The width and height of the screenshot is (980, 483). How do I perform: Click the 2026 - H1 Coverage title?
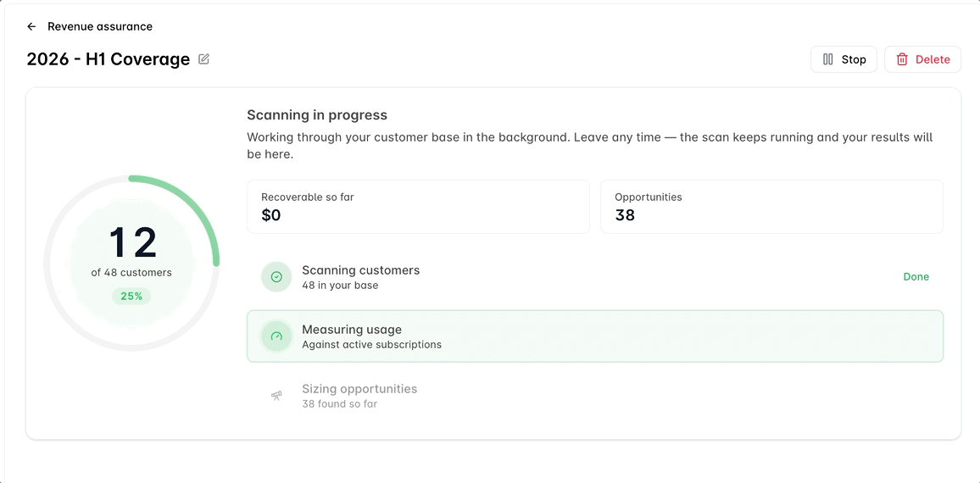[x=109, y=59]
